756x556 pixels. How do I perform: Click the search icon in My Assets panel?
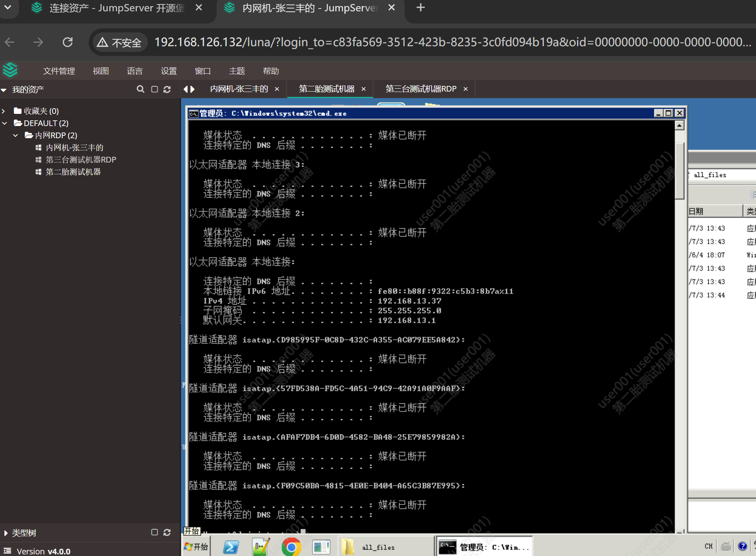141,89
